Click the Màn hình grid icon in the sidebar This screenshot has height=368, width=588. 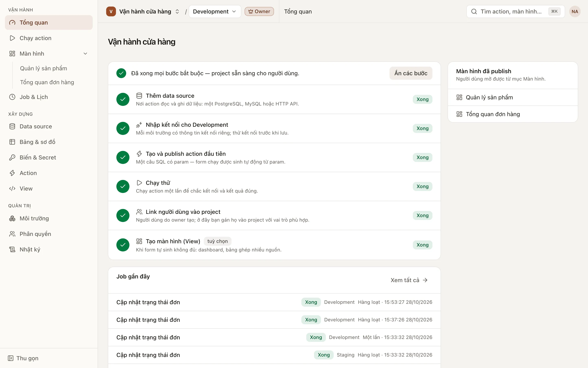click(x=12, y=54)
